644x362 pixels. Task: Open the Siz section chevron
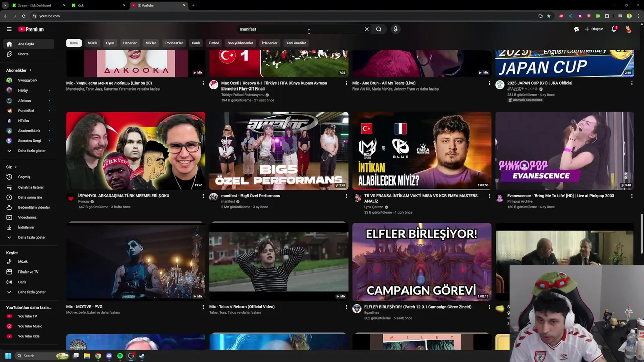click(16, 167)
